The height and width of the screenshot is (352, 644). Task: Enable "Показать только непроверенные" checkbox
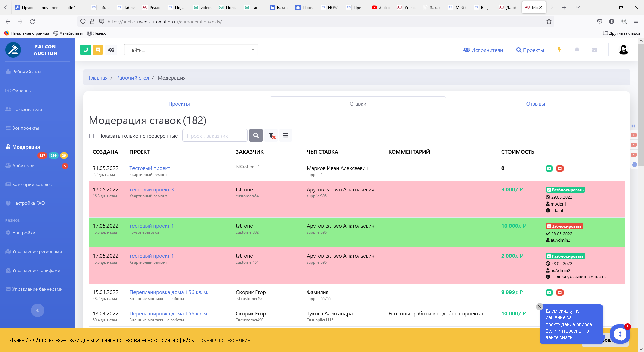tap(92, 136)
